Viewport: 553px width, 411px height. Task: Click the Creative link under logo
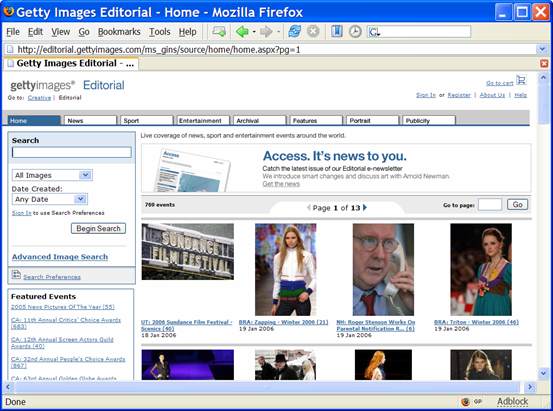coord(39,98)
